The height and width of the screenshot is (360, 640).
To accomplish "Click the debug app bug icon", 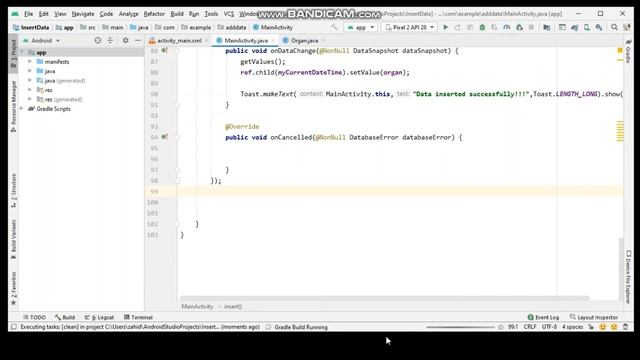I will pos(482,27).
